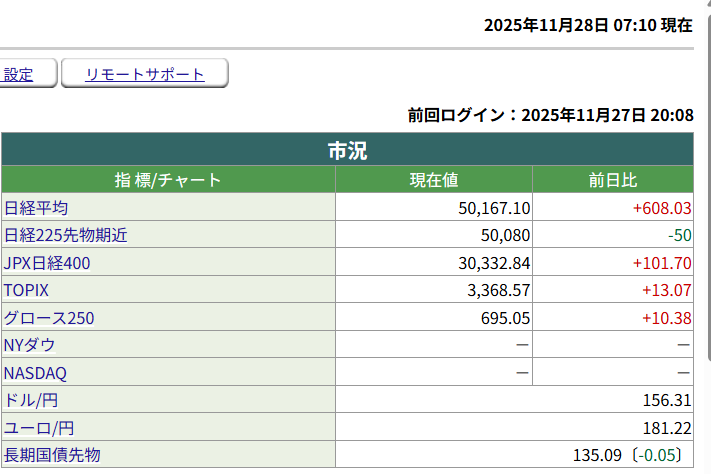This screenshot has height=474, width=711.
Task: Click the TOPIX indicator link
Action: 27,290
